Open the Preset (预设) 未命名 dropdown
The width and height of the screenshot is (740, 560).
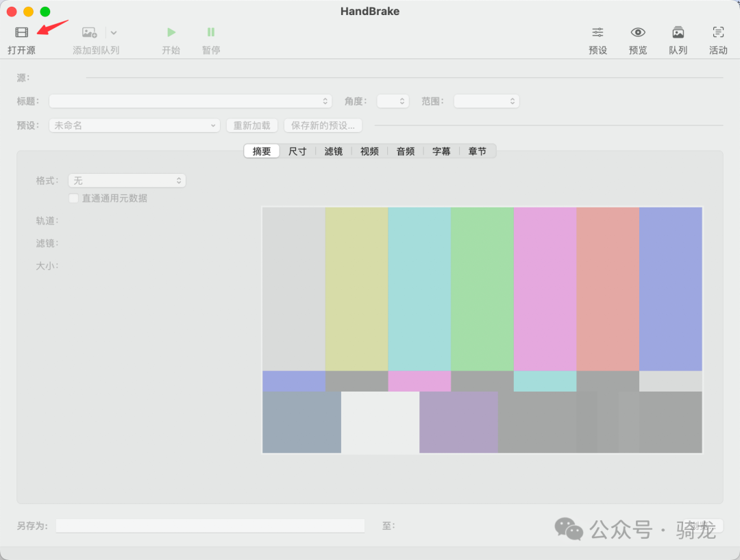[134, 125]
